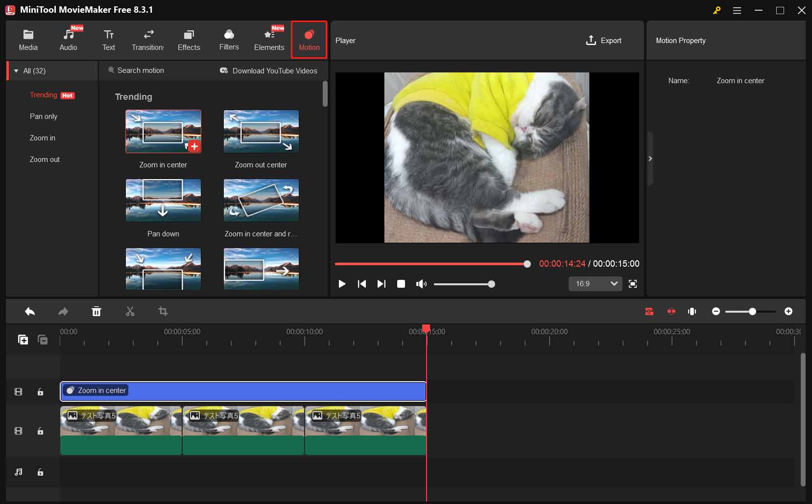Open the 16:9 aspect ratio dropdown

595,284
